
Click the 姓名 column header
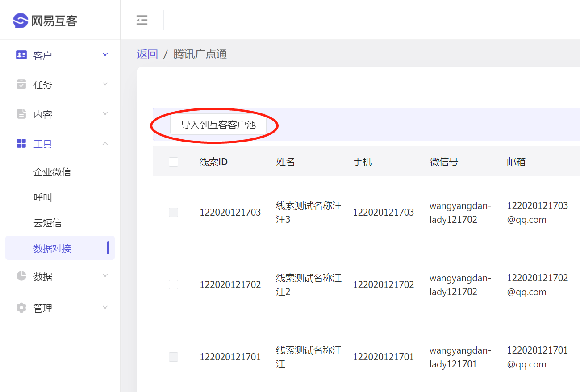coord(286,162)
